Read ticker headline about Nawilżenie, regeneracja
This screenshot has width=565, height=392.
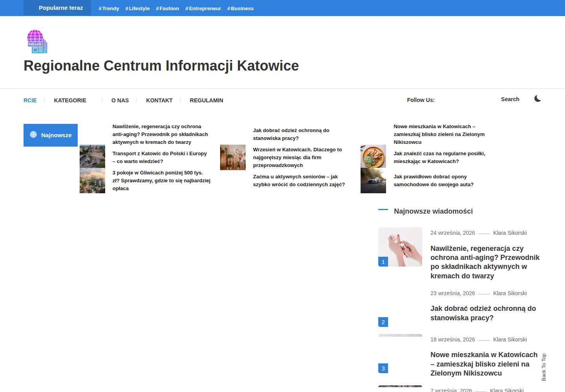(x=160, y=134)
